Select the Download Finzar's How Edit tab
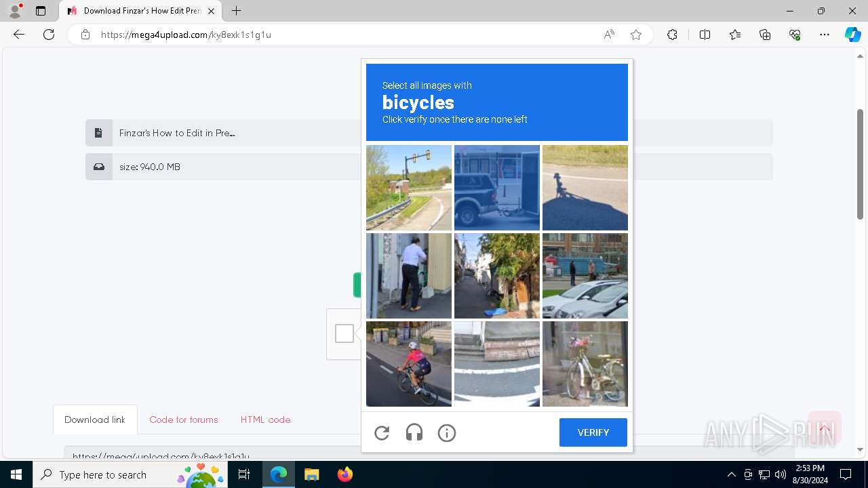The width and height of the screenshot is (868, 488). [140, 11]
